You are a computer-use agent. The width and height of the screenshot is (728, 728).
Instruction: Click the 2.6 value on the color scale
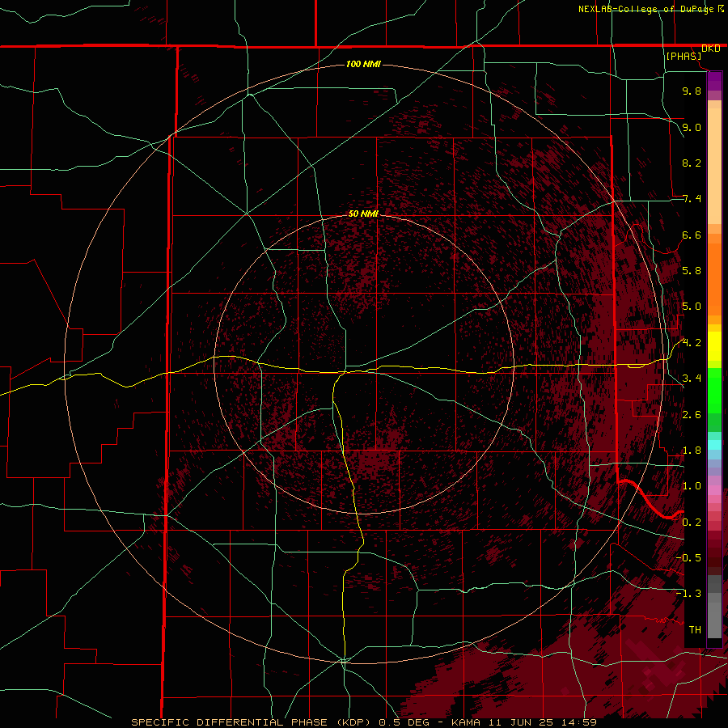pyautogui.click(x=692, y=415)
